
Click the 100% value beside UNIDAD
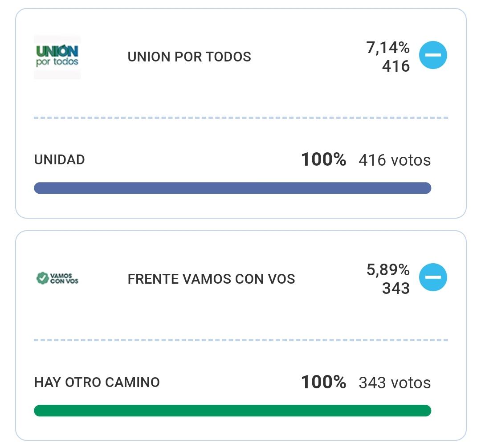(323, 160)
